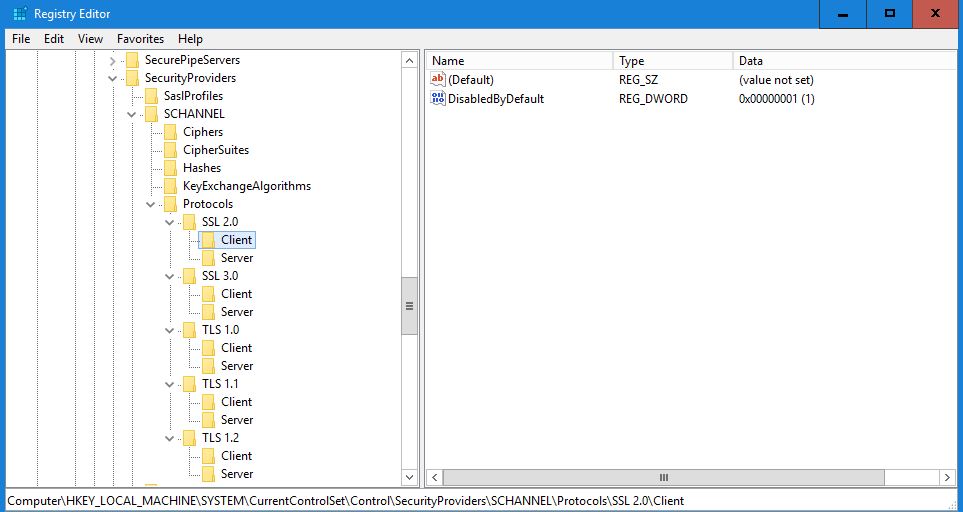Maximize the Registry Editor window

click(x=889, y=14)
